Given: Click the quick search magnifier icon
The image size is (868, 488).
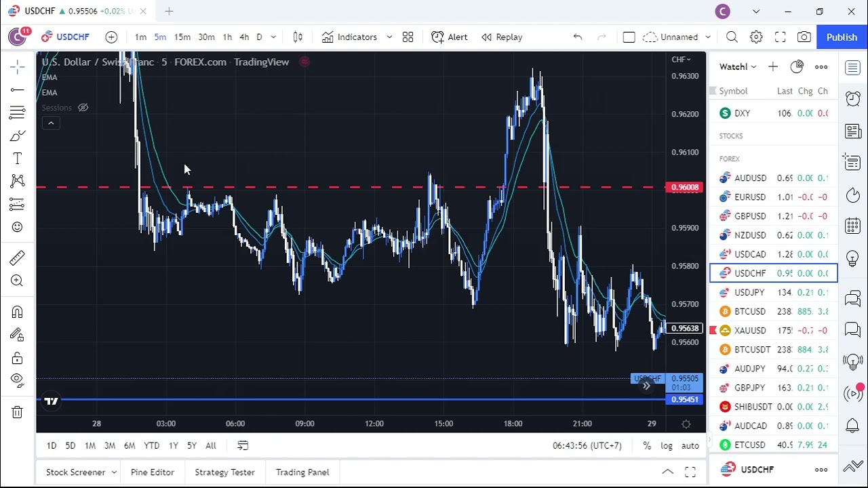Looking at the screenshot, I should click(732, 37).
